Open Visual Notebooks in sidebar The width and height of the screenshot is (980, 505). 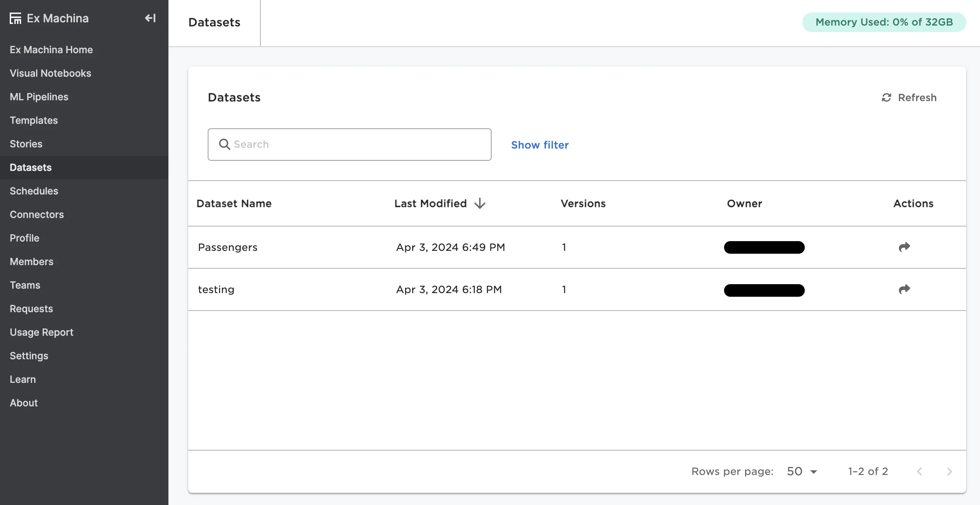(x=50, y=73)
